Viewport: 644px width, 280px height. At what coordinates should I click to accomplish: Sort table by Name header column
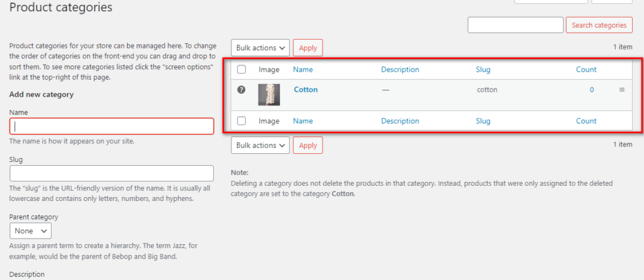click(303, 70)
